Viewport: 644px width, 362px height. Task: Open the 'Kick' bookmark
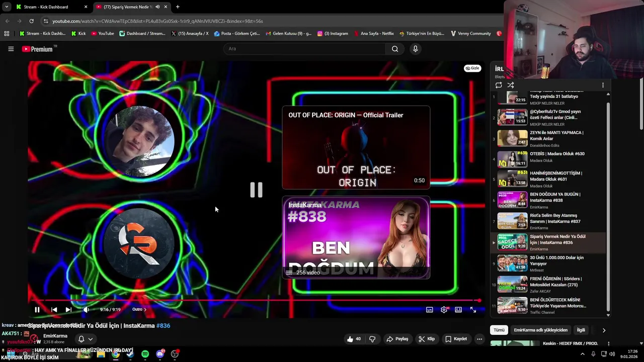(78, 34)
